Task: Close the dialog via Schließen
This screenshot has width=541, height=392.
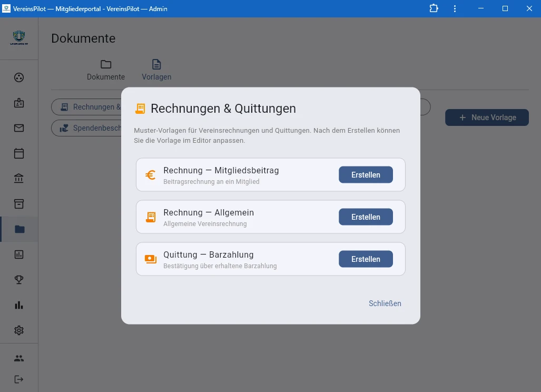Action: 385,303
